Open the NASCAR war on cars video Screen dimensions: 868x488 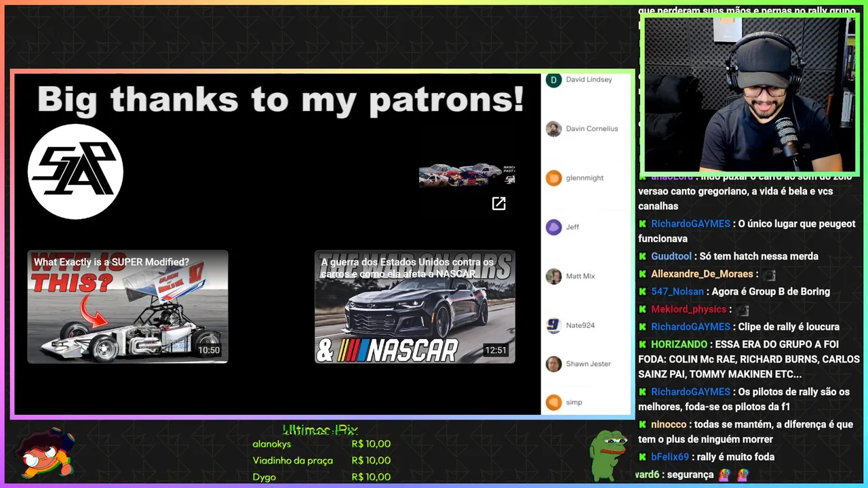tap(415, 307)
